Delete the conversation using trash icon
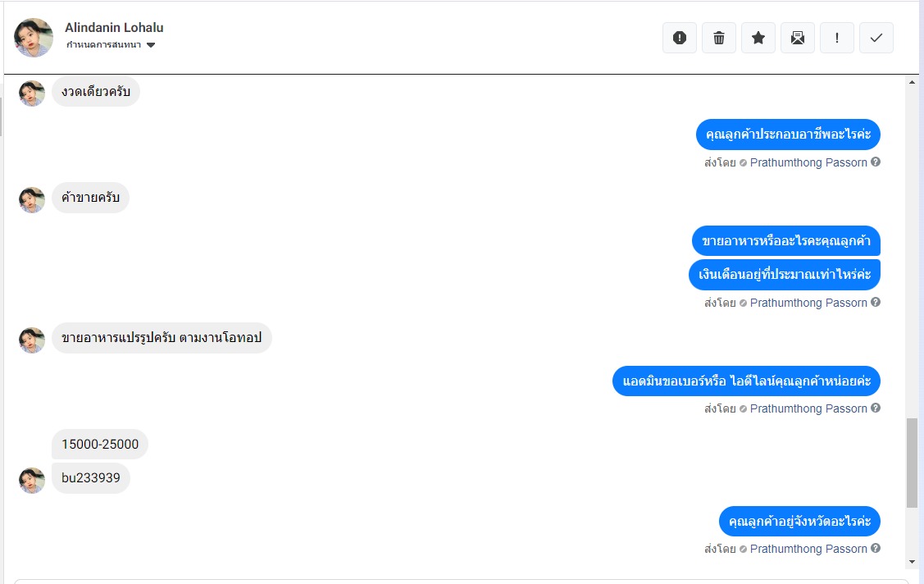 point(719,38)
